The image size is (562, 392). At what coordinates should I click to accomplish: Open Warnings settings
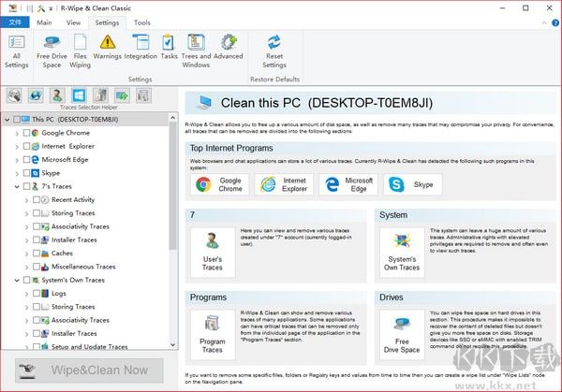pos(107,48)
